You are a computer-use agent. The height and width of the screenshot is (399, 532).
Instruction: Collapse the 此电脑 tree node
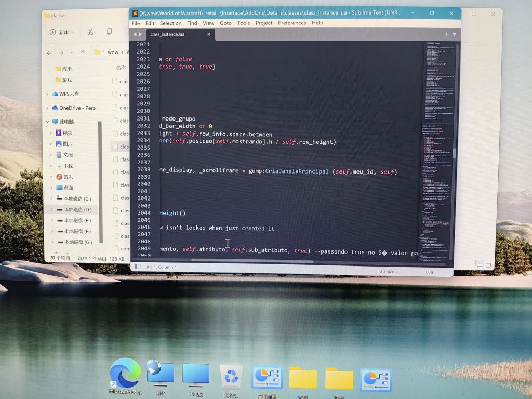(47, 122)
